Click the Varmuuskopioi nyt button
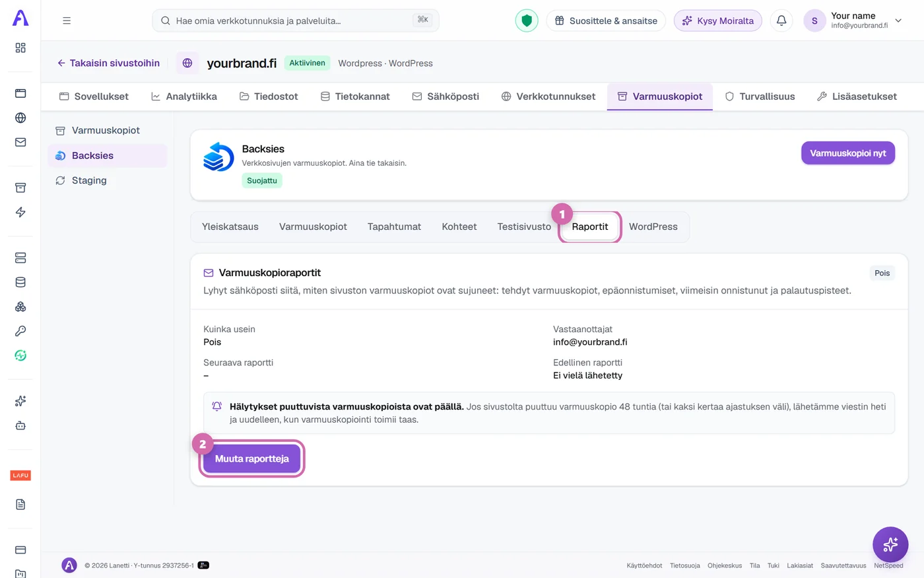 point(848,153)
